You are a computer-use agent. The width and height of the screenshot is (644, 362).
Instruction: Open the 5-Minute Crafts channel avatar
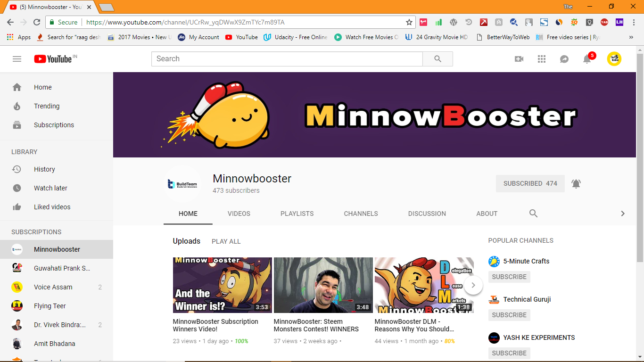[494, 262]
